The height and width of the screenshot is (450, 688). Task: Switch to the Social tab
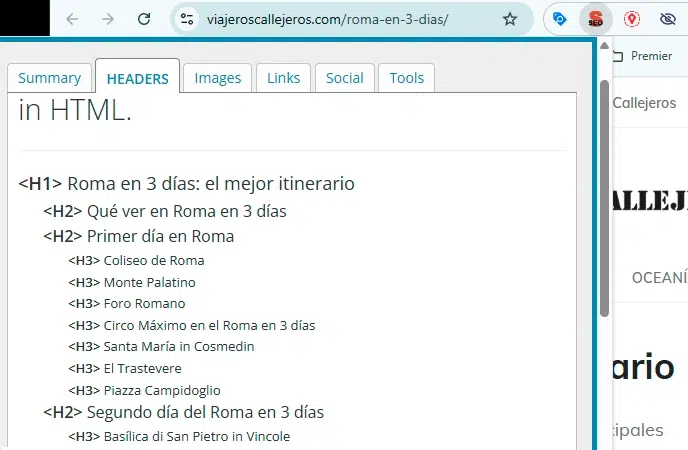click(344, 78)
